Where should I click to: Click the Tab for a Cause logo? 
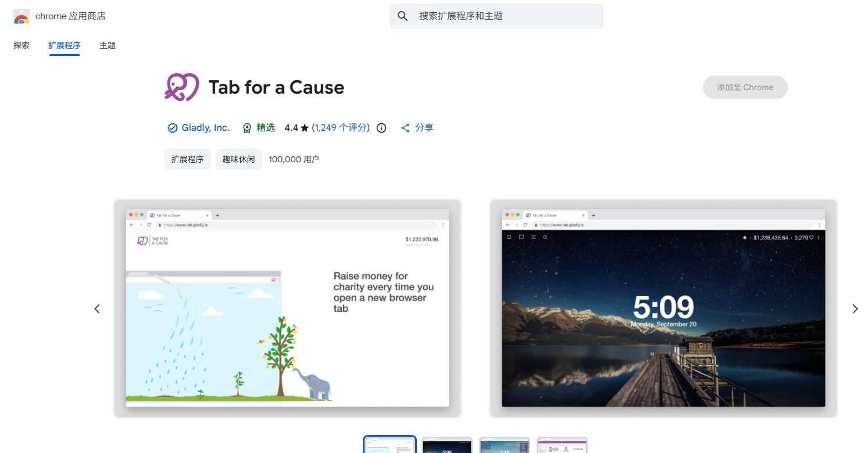click(182, 87)
